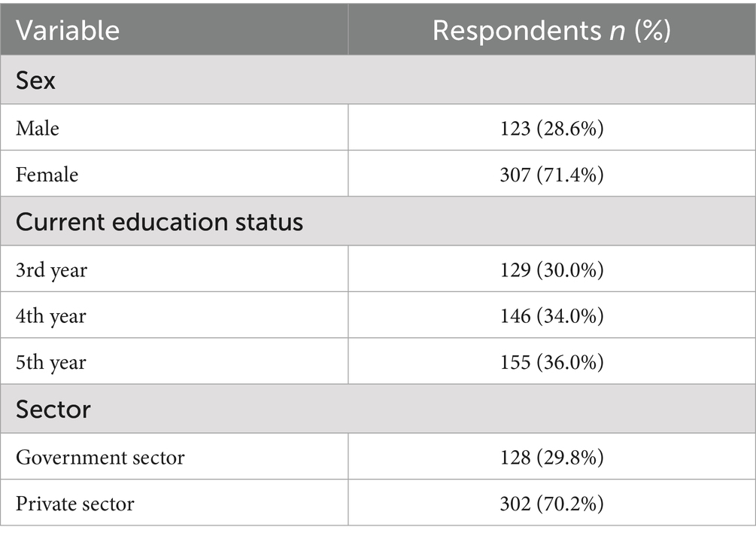Click the value 123 (28.6%)
The width and height of the screenshot is (756, 539).
click(551, 128)
